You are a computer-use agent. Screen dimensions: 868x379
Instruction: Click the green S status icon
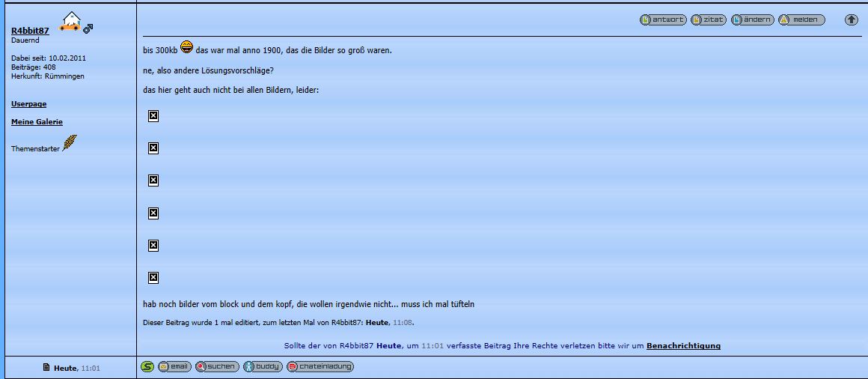(x=147, y=366)
